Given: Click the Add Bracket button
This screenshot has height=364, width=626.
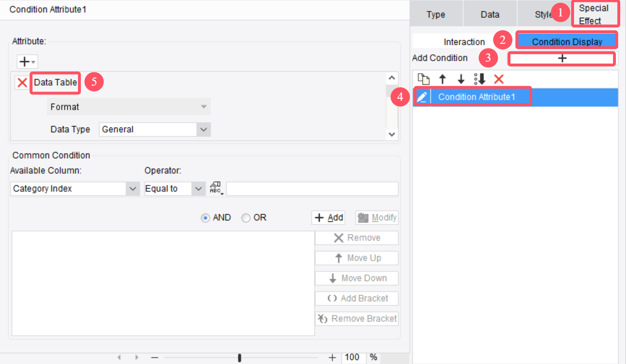Looking at the screenshot, I should [357, 299].
